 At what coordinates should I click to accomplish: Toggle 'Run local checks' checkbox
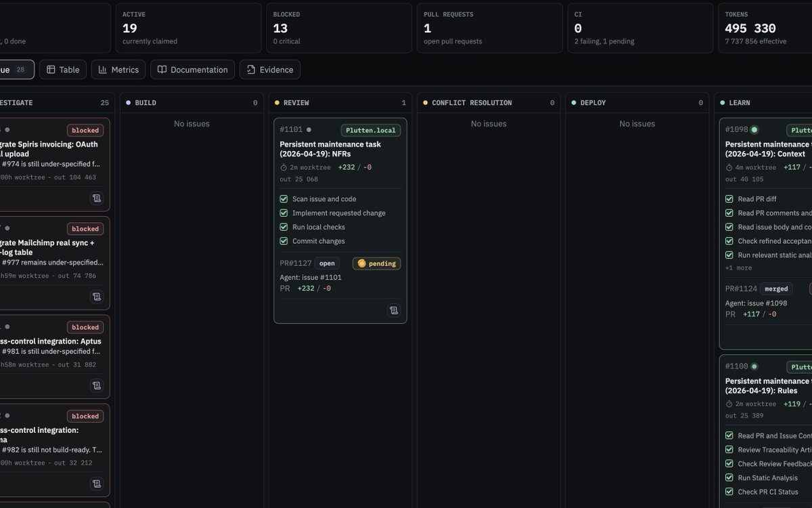click(284, 227)
